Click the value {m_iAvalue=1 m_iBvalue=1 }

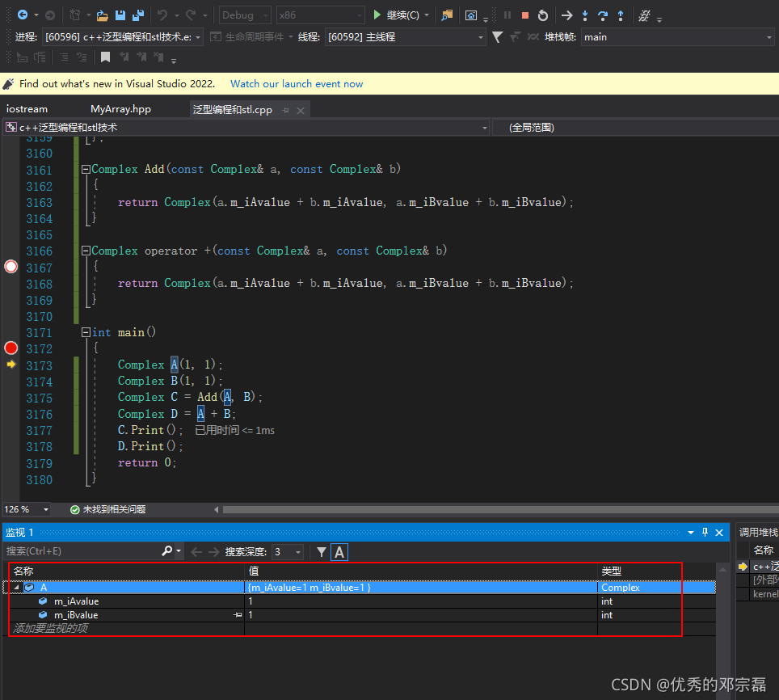[309, 587]
